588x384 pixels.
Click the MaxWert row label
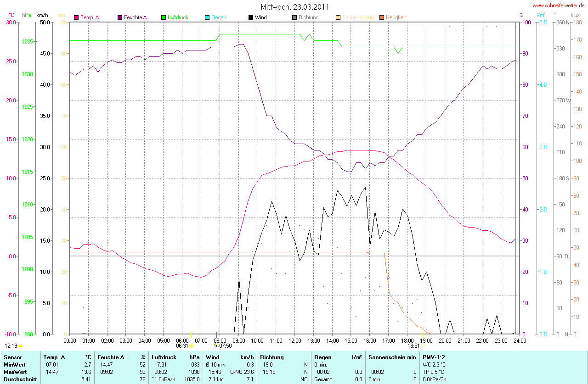click(x=15, y=372)
